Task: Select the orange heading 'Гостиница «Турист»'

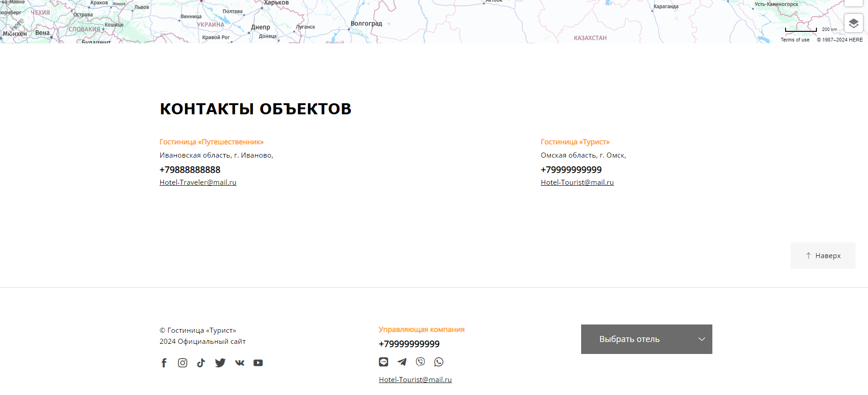Action: tap(575, 142)
